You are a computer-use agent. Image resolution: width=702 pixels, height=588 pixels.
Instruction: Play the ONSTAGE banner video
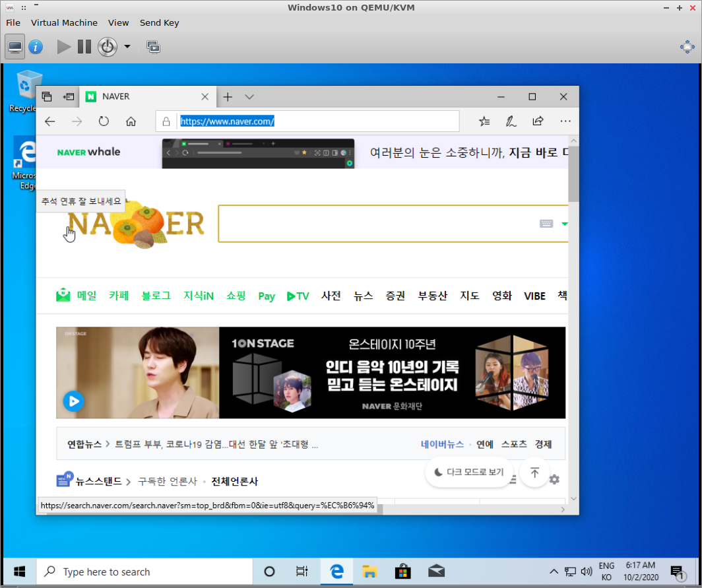tap(73, 401)
